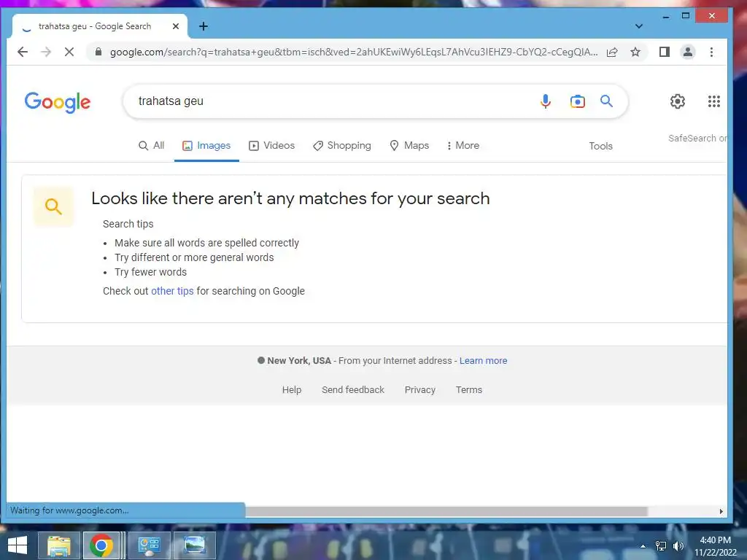Click the 'New York, USA' location text
This screenshot has height=560, width=747.
click(x=299, y=361)
